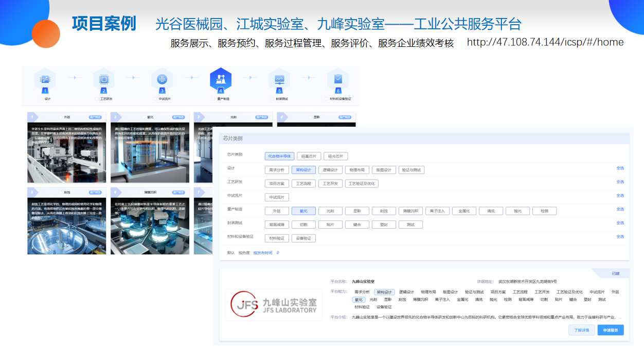Viewport: 644px width, 360px height.
Task: Click 全选 for the 设计 row
Action: pos(620,168)
